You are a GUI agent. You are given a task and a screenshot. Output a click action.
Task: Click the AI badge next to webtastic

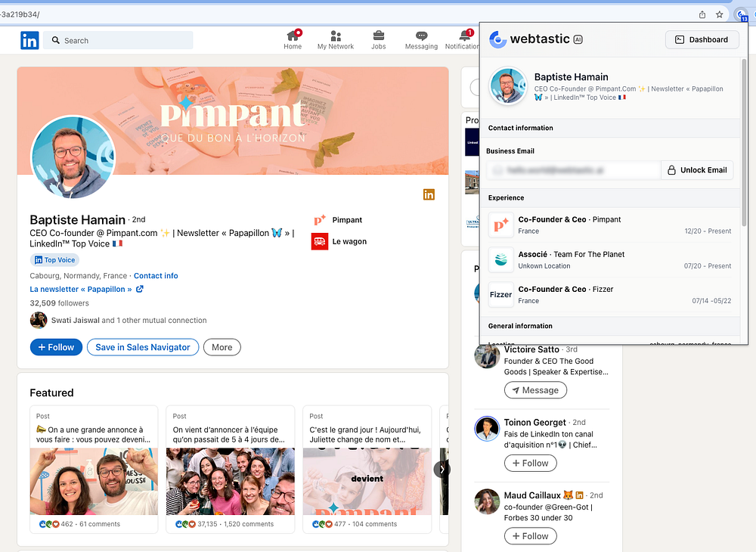pos(578,39)
